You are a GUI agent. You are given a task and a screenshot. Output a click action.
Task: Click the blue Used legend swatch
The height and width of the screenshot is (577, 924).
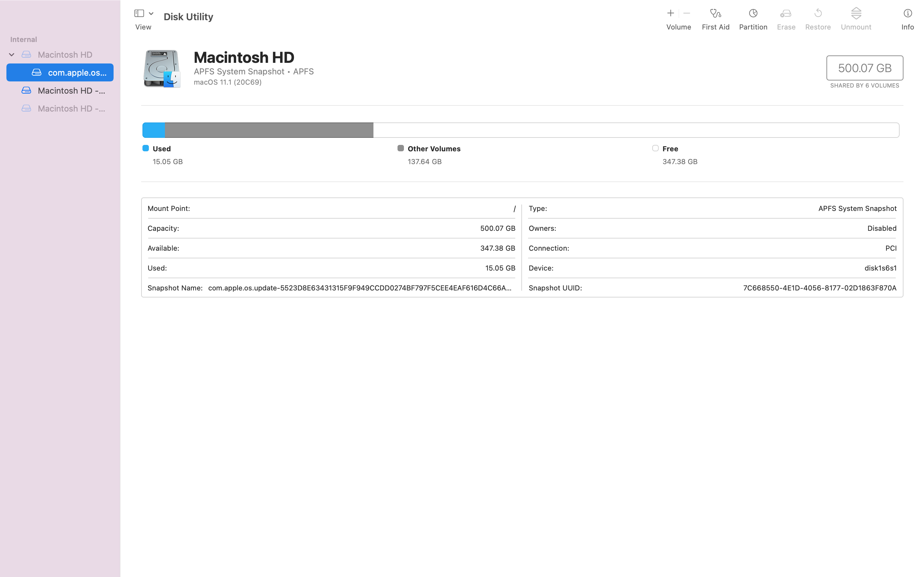tap(145, 148)
